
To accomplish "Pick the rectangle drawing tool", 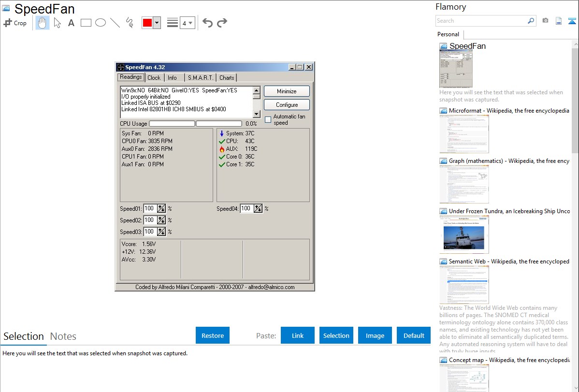I will click(x=86, y=23).
